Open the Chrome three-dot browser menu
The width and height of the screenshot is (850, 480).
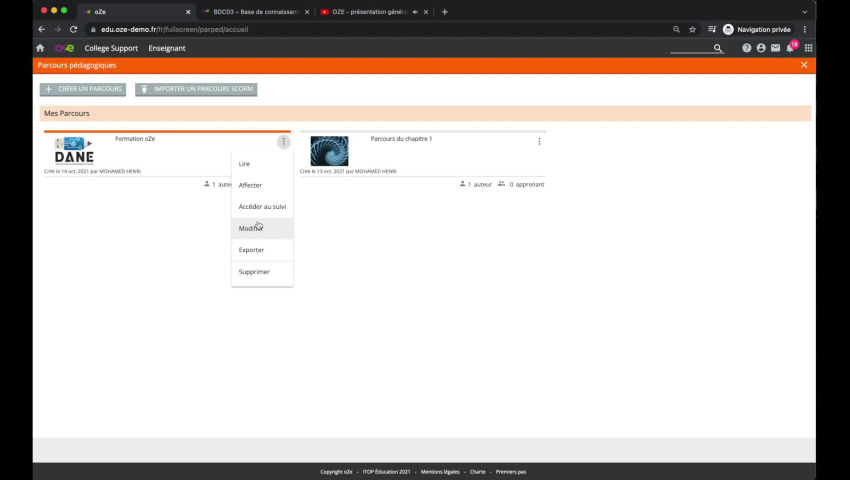pos(803,29)
